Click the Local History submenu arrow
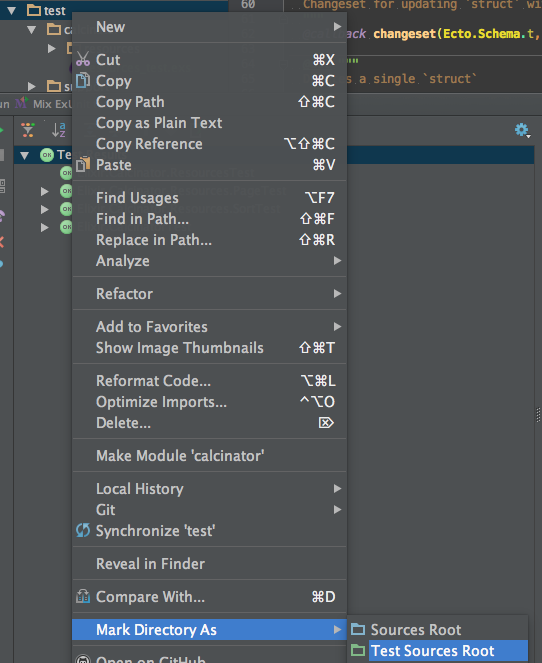 click(337, 488)
